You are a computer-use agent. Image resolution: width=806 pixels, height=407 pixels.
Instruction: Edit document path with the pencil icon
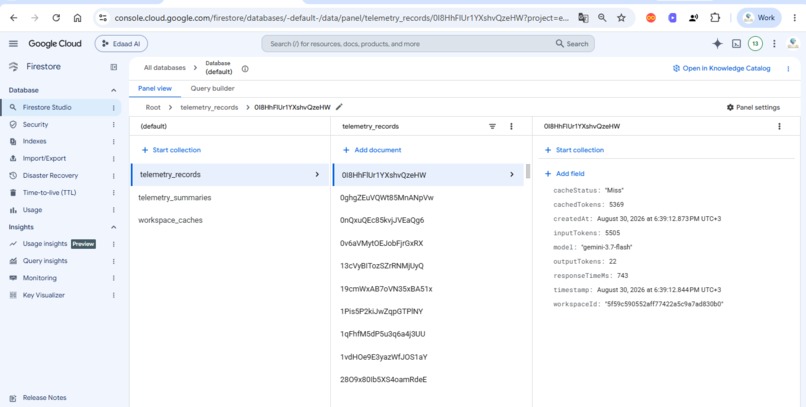339,107
